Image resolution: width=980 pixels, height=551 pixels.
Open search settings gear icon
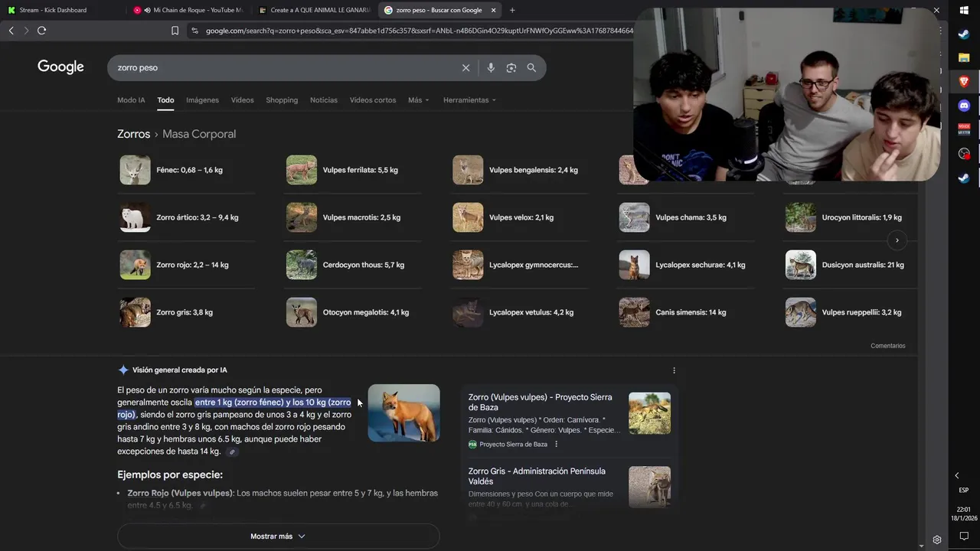click(x=936, y=540)
